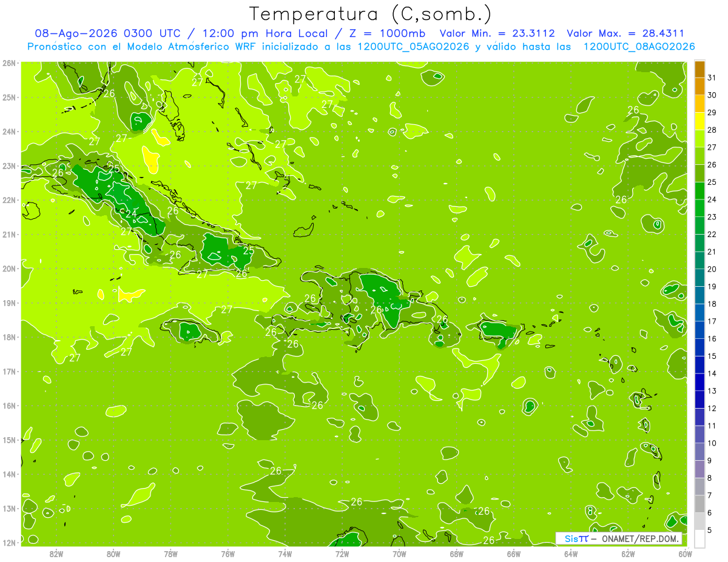728x562 pixels.
Task: Click the "21N" latitude axis label
Action: click(x=8, y=235)
